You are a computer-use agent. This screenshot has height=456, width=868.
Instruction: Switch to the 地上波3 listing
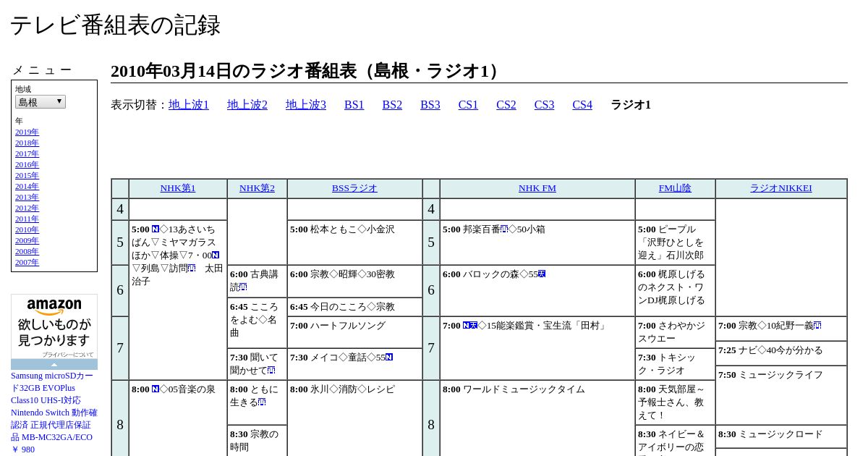click(306, 105)
